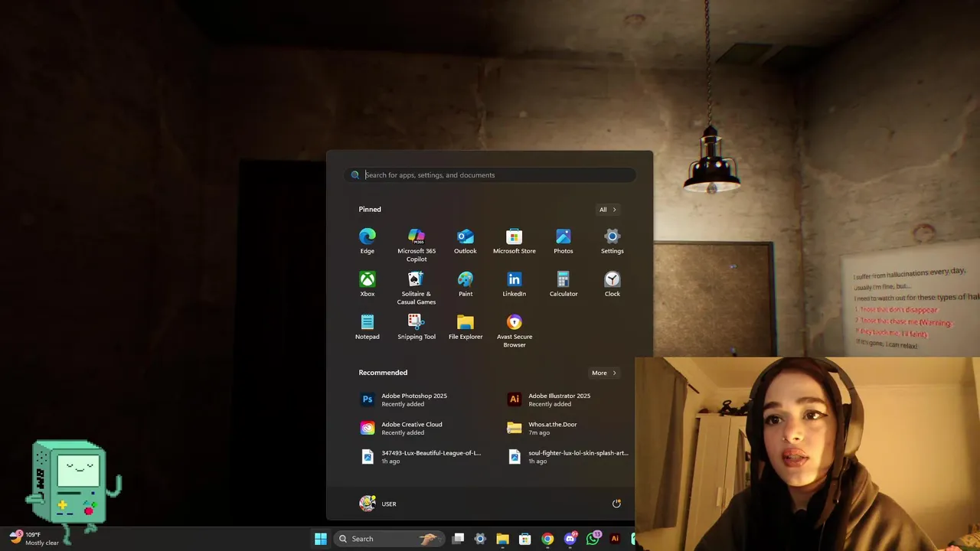Screen dimensions: 980x551
Task: Open the weather widget showing 109°F
Action: [x=34, y=539]
